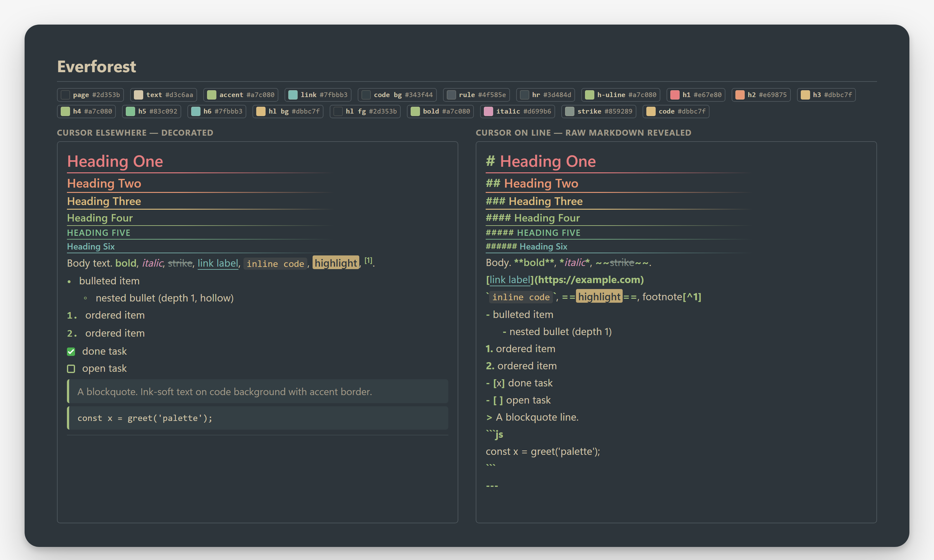934x560 pixels.
Task: Select the strike #859289 swatch
Action: 599,111
